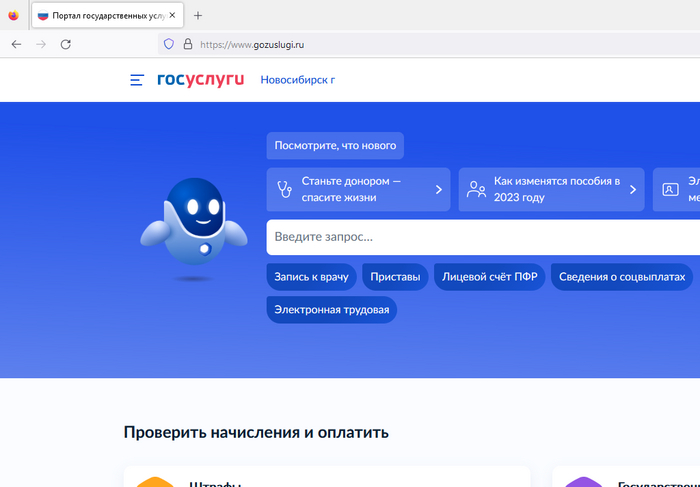Click chevron arrow on the пособия card
This screenshot has width=700, height=487.
pyautogui.click(x=633, y=190)
